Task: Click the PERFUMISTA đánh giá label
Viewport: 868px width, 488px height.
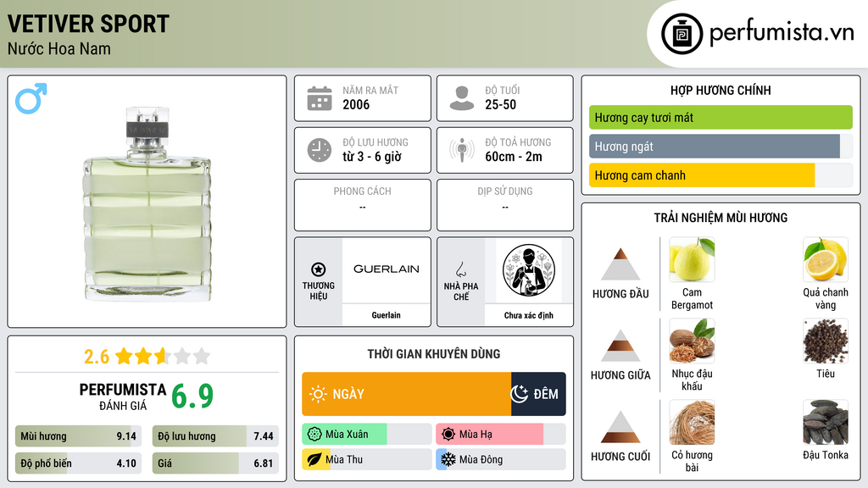Action: point(123,396)
